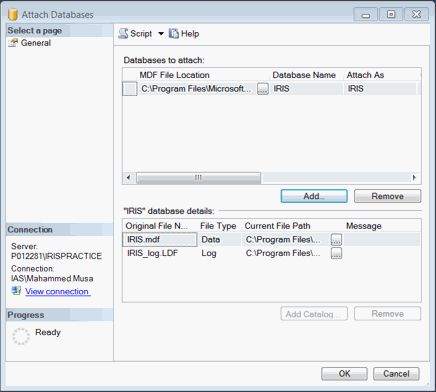
Task: Click the horizontal scrollbar left arrow
Action: point(129,178)
